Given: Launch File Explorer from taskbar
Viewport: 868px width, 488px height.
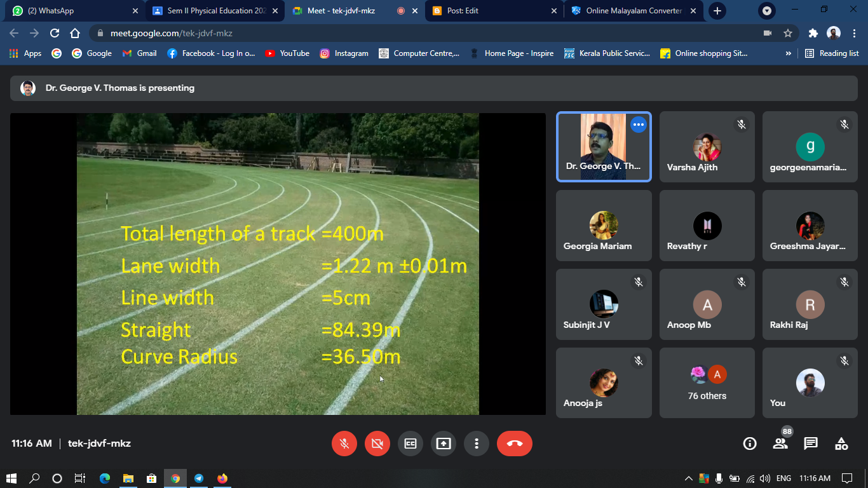Looking at the screenshot, I should (x=128, y=478).
